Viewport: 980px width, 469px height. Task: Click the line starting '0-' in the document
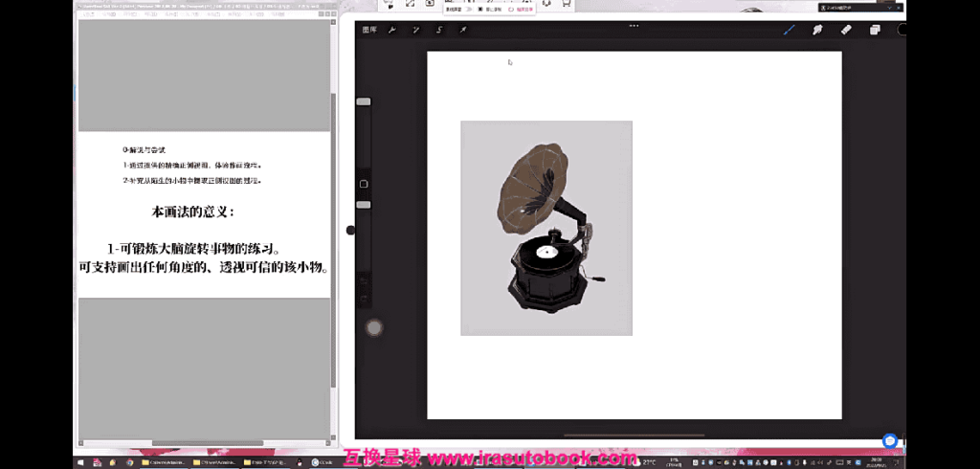(x=144, y=150)
